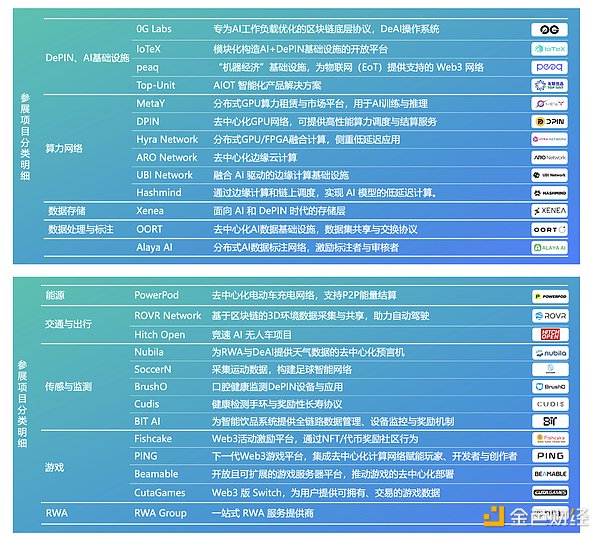This screenshot has width=600, height=538.
Task: Click the PowerPod logo
Action: point(549,297)
